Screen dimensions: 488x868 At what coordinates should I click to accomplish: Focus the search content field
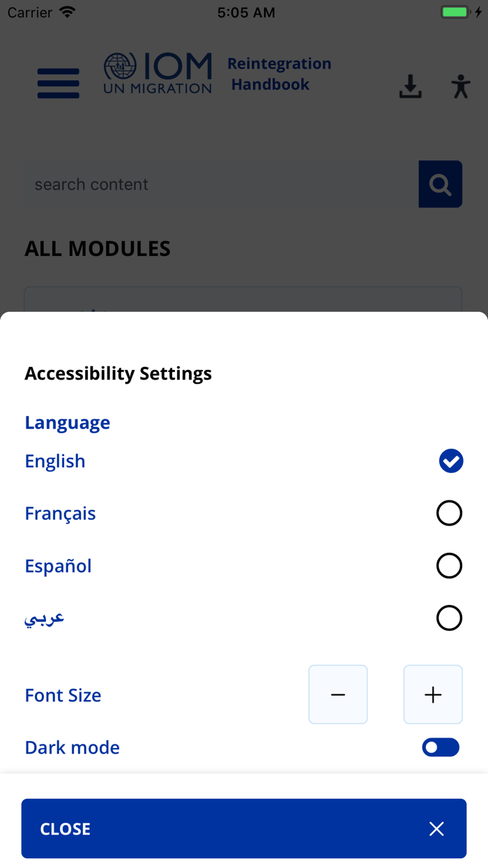click(x=222, y=184)
